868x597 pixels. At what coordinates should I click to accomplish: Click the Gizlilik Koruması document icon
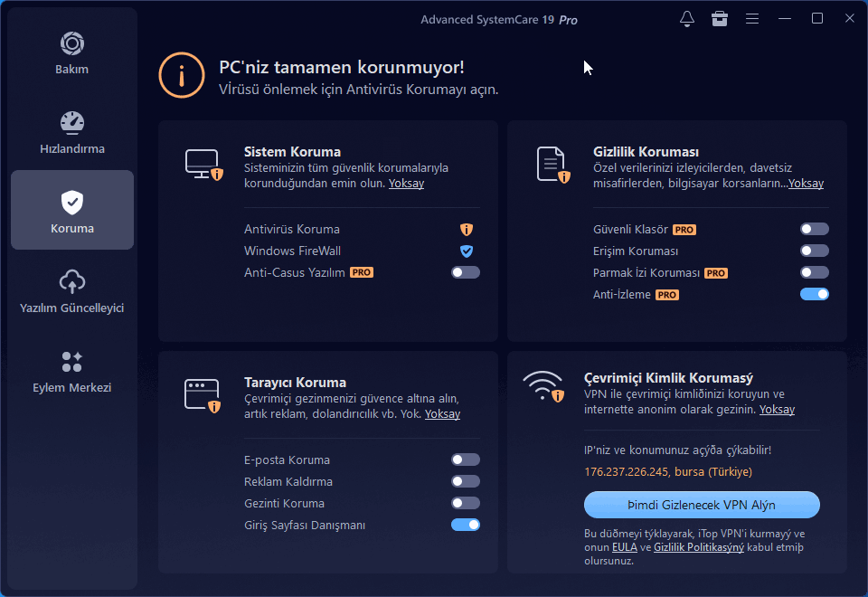click(553, 165)
